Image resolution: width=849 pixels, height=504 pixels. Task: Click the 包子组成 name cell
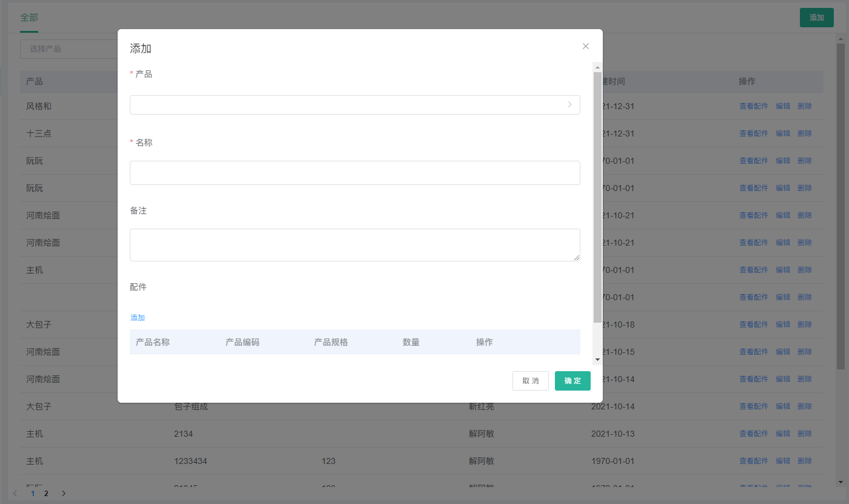(x=191, y=406)
